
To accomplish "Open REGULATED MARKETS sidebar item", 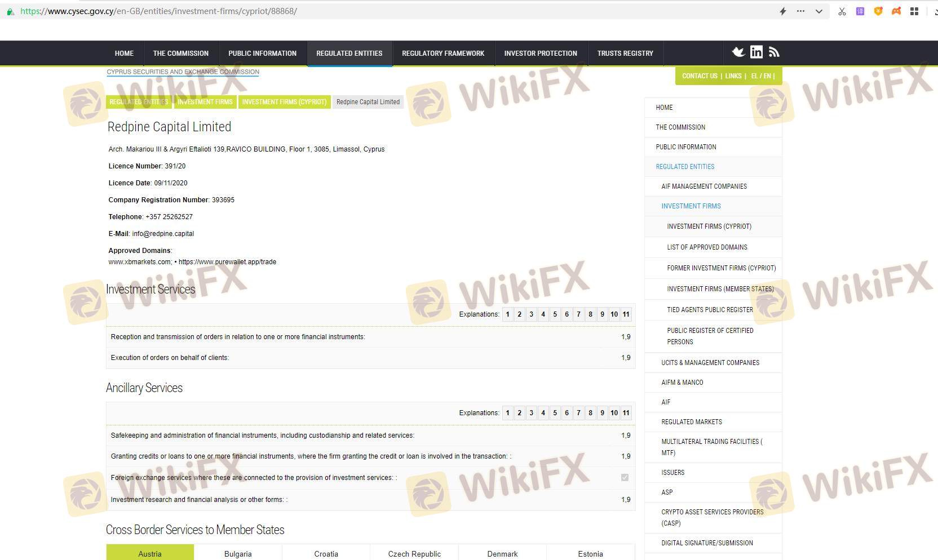I will (x=713, y=422).
